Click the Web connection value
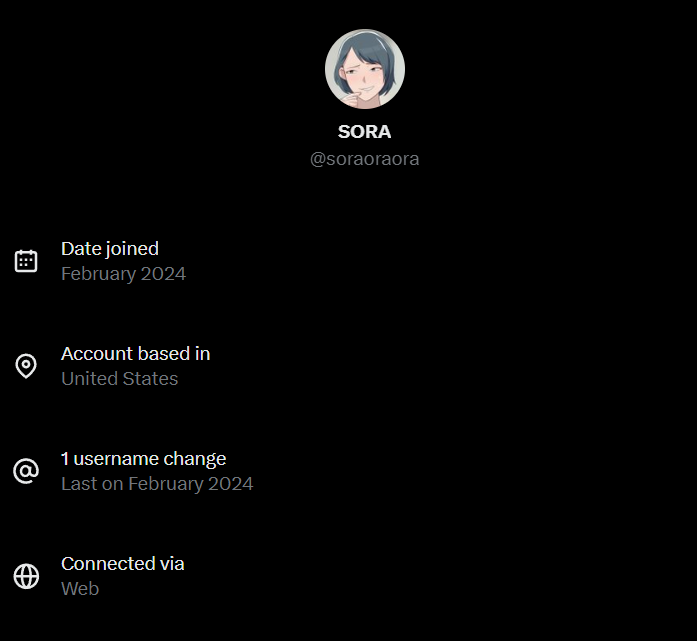The image size is (697, 641). pyautogui.click(x=80, y=589)
